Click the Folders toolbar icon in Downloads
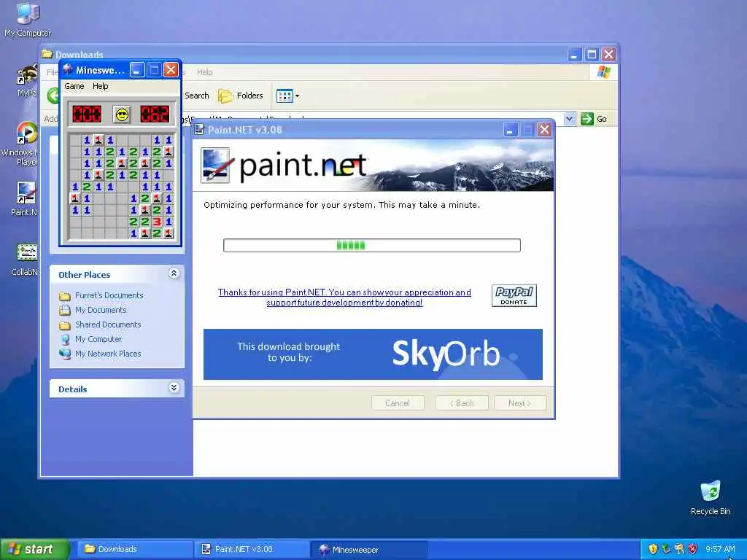The image size is (747, 560). point(225,96)
